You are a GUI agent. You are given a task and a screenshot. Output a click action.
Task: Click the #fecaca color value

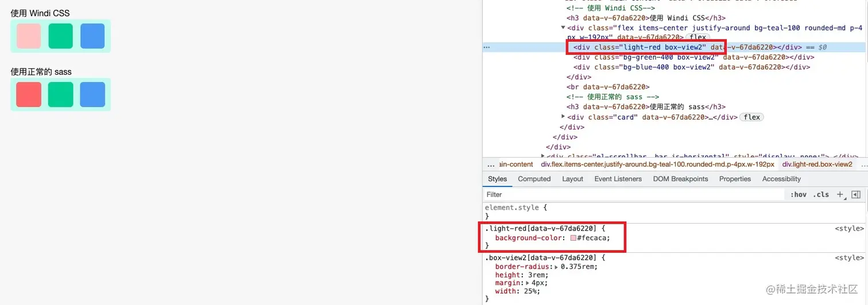pos(592,238)
